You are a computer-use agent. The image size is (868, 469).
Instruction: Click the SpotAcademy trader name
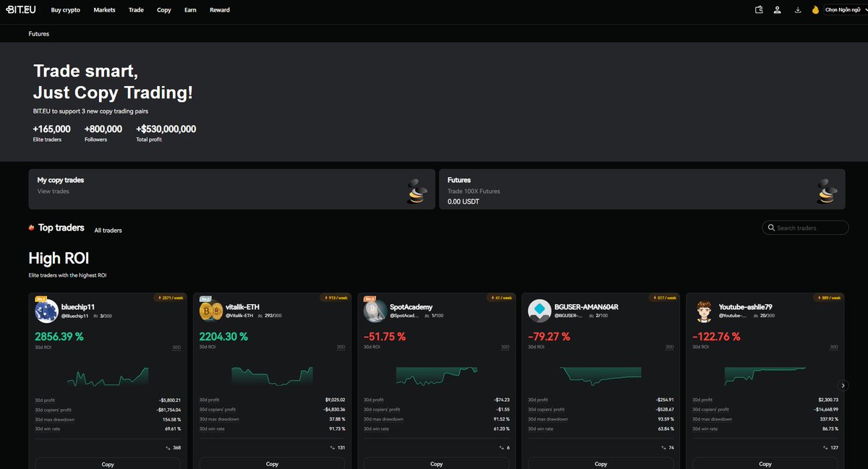[411, 307]
